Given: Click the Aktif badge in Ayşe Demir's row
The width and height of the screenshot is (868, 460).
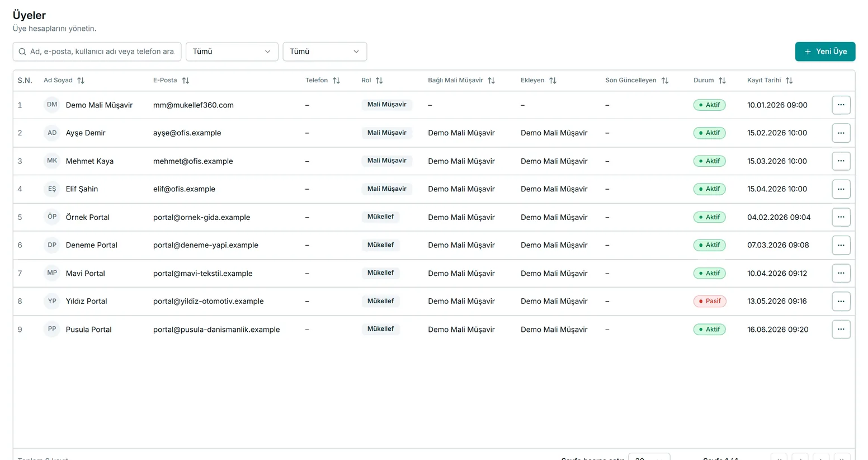Looking at the screenshot, I should tap(709, 133).
